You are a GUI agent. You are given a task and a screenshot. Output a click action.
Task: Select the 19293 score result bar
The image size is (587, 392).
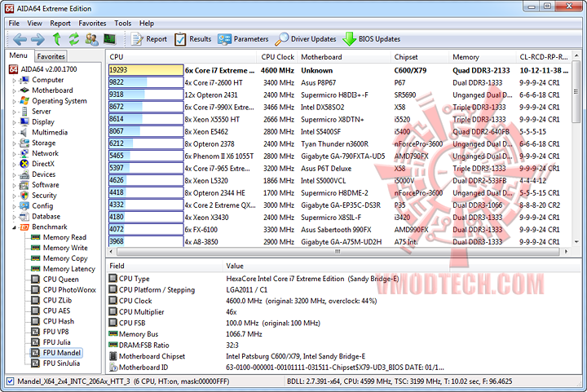click(146, 70)
